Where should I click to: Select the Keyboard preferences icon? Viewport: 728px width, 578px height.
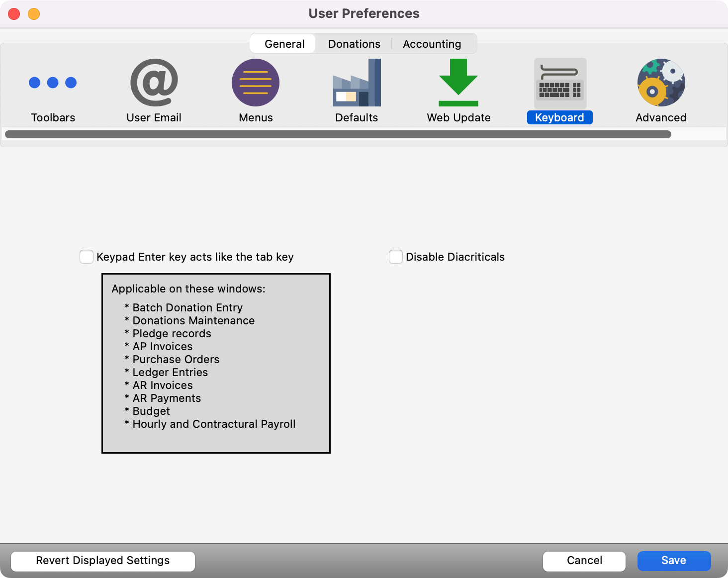tap(560, 83)
